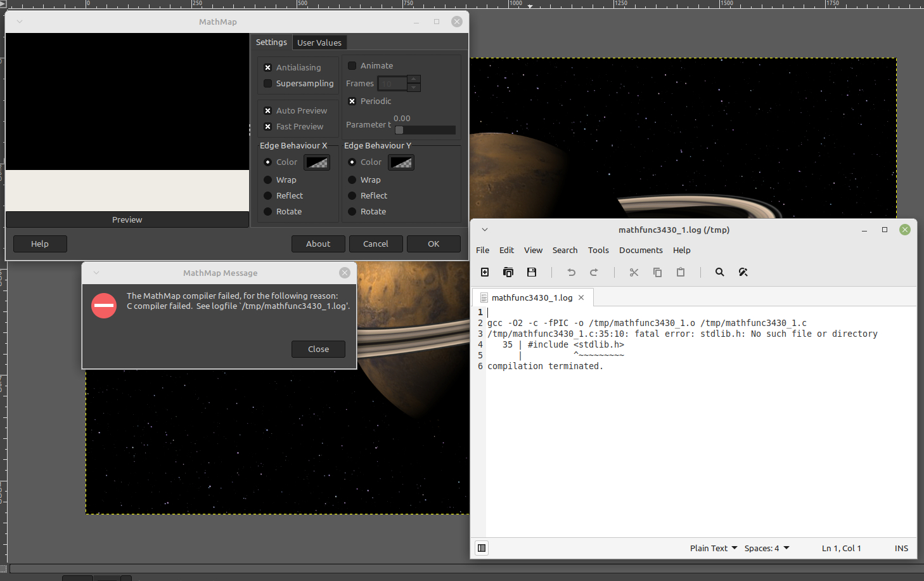This screenshot has width=924, height=581.
Task: Expand the MathMap Message window menu chevron
Action: 96,273
